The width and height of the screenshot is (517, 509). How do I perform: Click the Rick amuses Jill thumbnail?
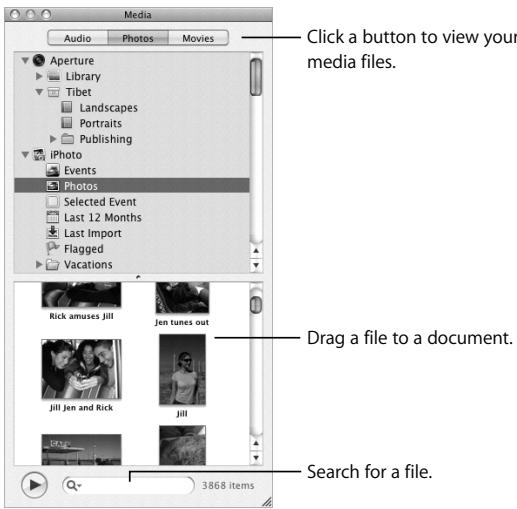[x=81, y=294]
